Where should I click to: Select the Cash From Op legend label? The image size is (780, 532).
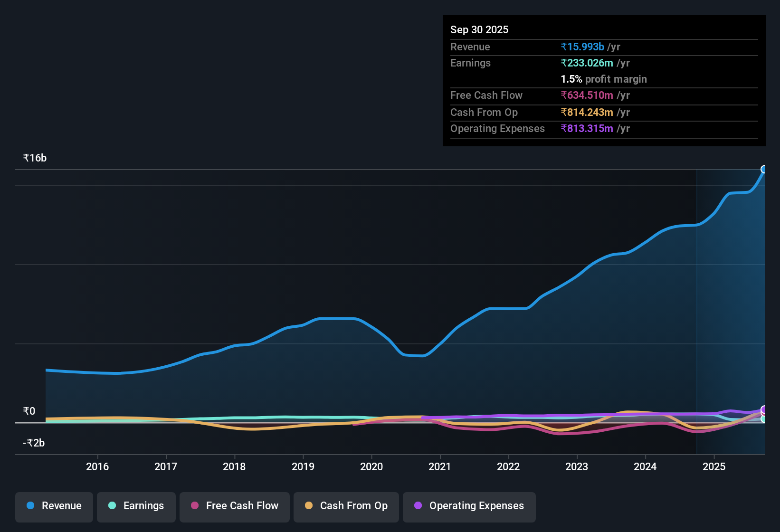[x=353, y=505]
